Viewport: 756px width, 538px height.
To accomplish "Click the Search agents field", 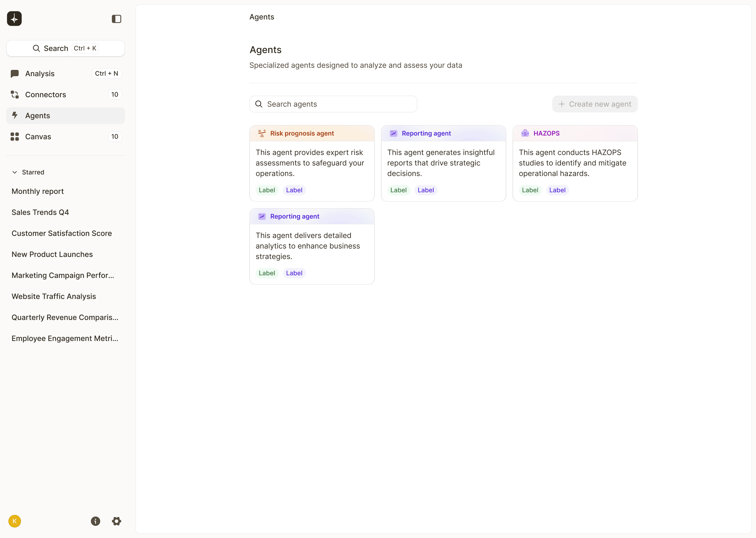I will click(333, 104).
